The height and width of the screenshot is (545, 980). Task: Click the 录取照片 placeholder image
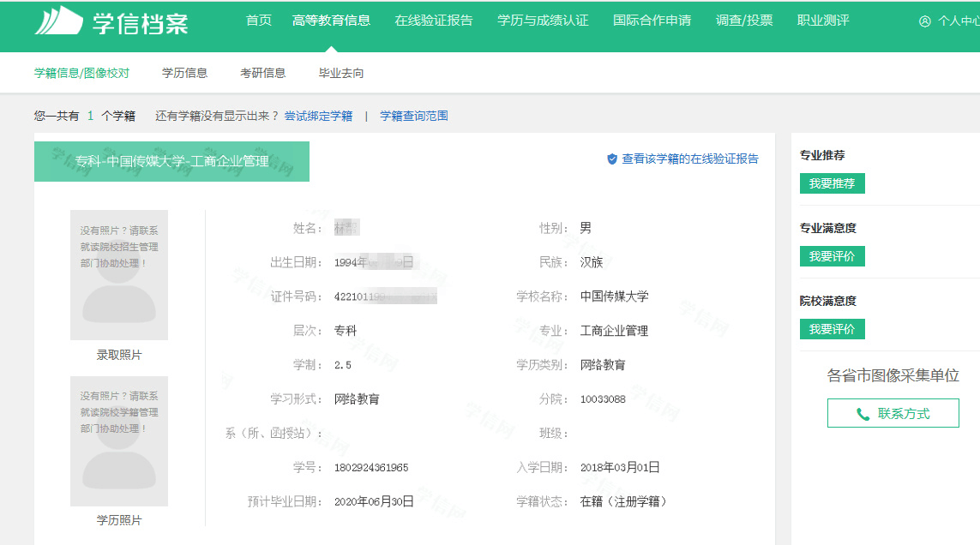point(119,275)
